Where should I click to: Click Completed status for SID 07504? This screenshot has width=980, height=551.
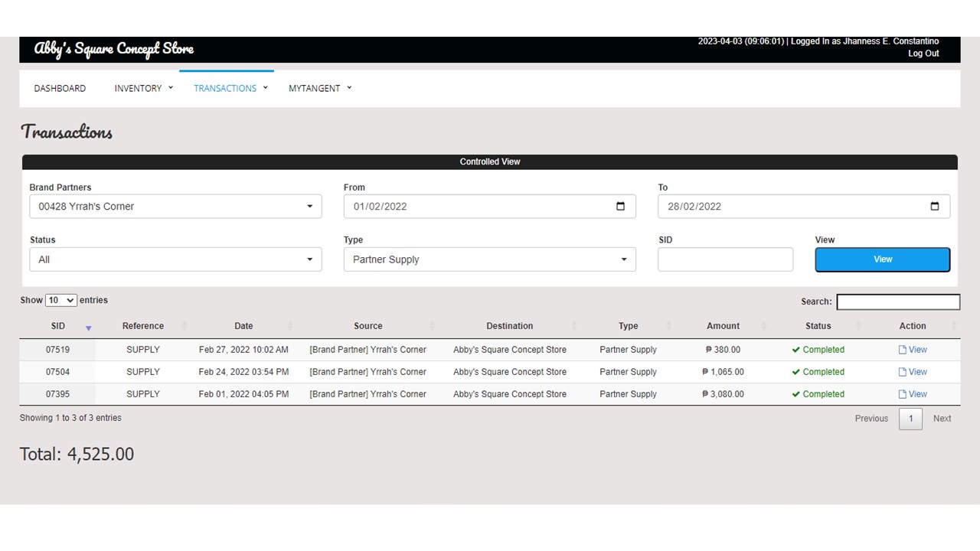tap(818, 372)
